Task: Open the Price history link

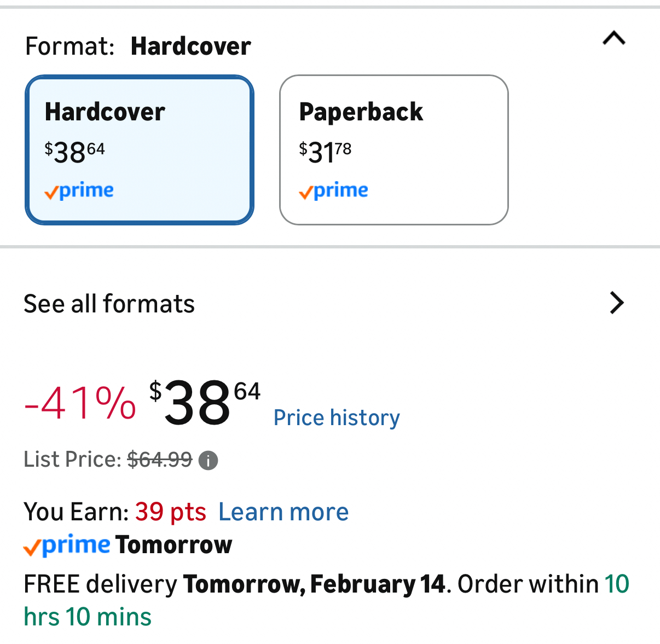Action: point(337,418)
